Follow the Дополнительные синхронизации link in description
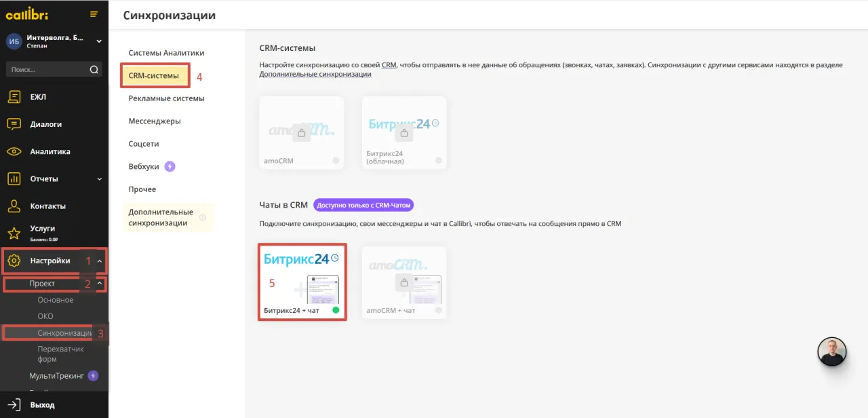This screenshot has width=868, height=418. point(315,74)
